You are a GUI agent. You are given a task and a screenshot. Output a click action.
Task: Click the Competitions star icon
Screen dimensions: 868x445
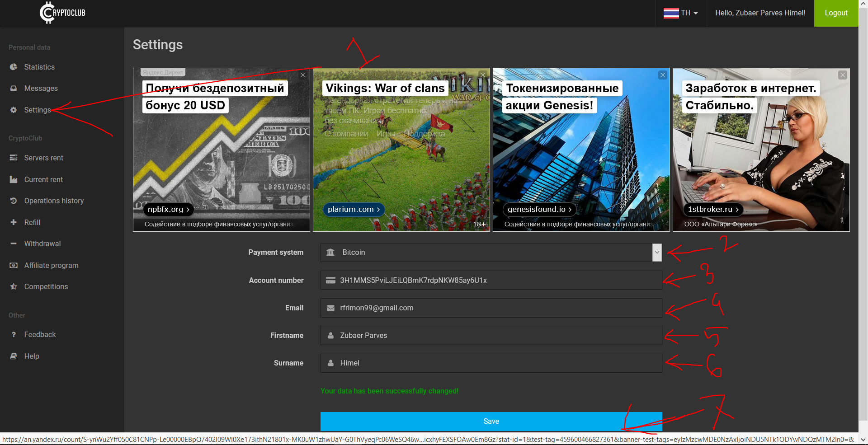[x=14, y=286]
